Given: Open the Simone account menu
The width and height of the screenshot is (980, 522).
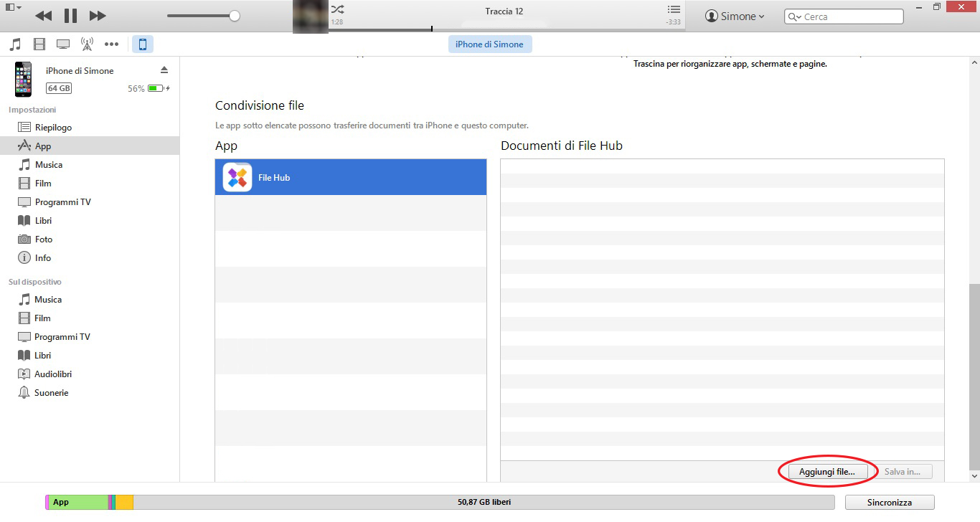Looking at the screenshot, I should pos(735,16).
